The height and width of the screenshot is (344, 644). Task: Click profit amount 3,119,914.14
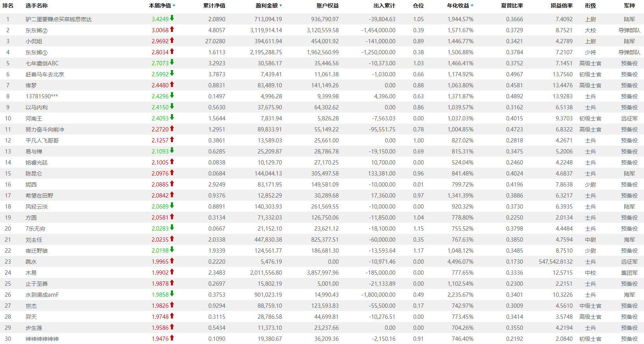(266, 30)
